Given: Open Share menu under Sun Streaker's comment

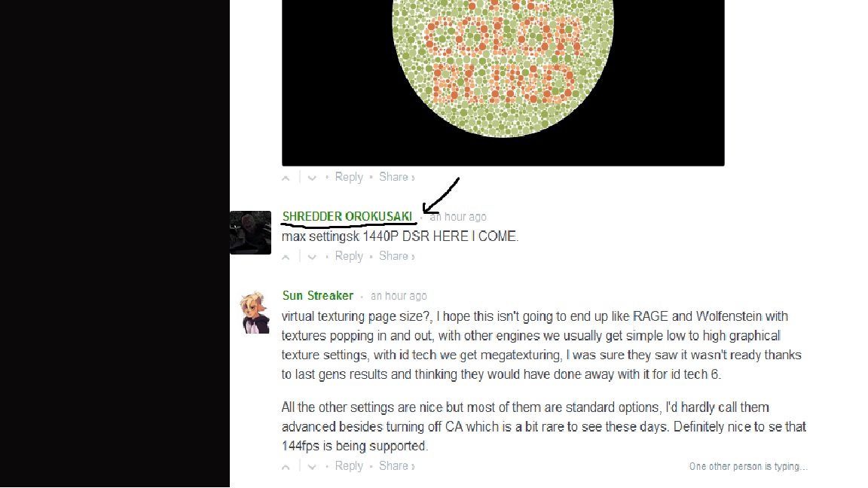Looking at the screenshot, I should 396,466.
